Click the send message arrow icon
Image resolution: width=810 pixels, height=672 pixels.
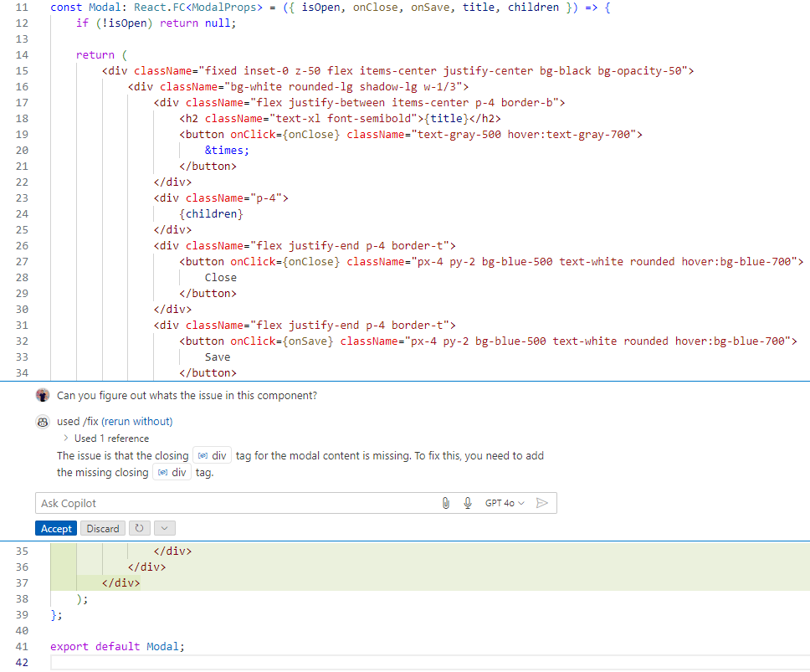(x=542, y=503)
